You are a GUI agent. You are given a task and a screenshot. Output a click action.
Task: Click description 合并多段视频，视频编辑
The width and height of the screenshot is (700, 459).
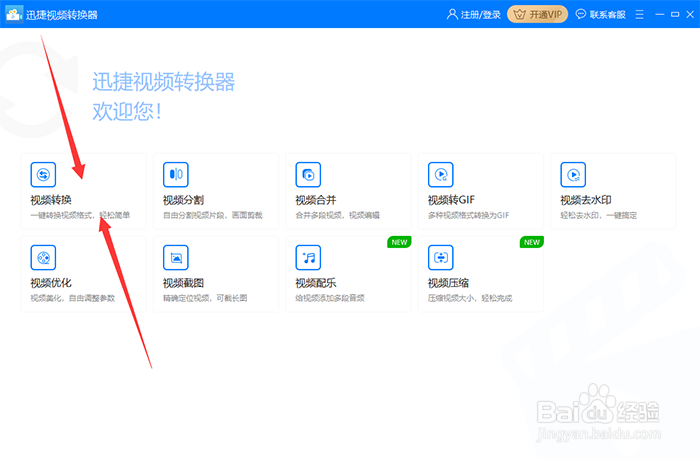[338, 215]
